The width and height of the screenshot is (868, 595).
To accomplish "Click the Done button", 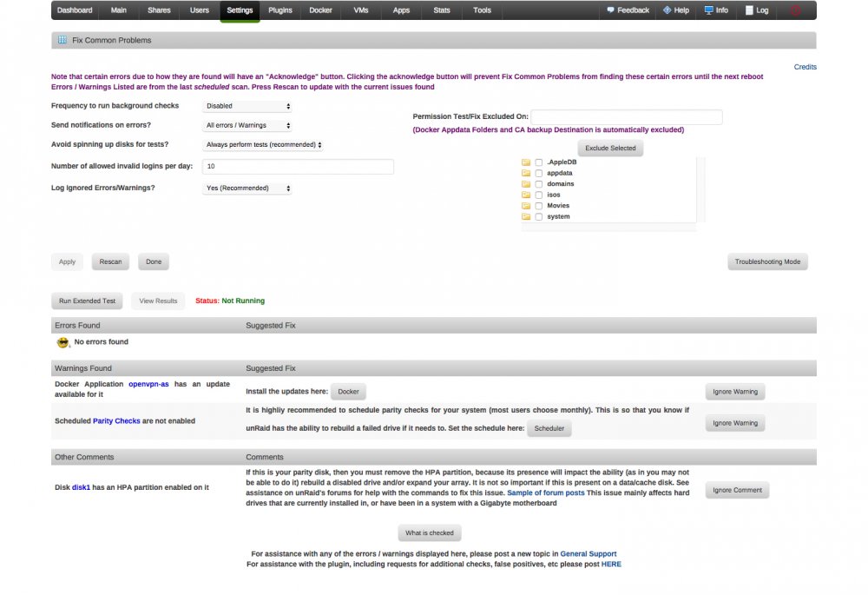I will click(x=154, y=261).
